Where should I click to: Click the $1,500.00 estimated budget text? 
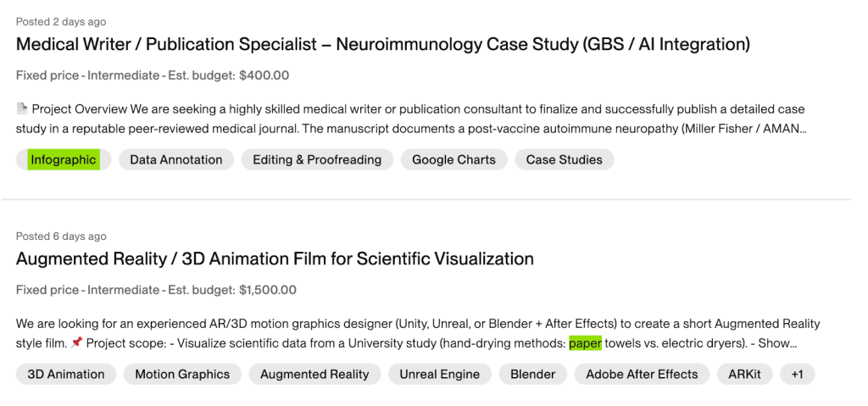268,290
